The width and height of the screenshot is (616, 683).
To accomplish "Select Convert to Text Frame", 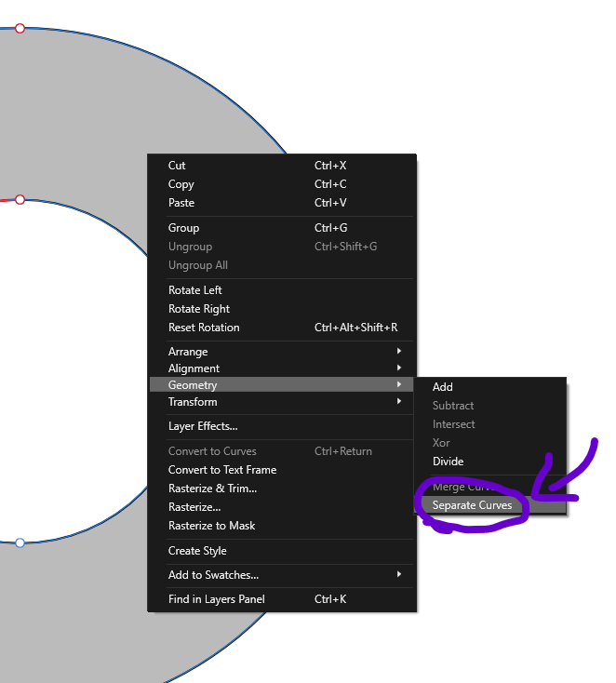I will coord(221,470).
